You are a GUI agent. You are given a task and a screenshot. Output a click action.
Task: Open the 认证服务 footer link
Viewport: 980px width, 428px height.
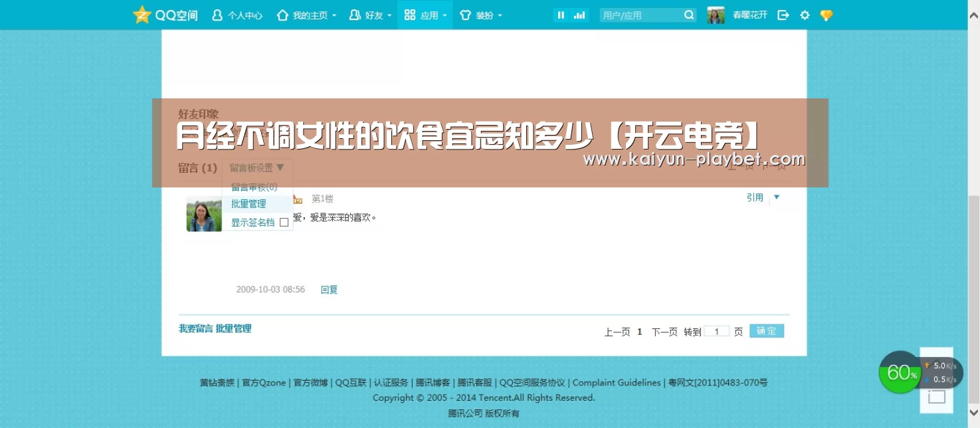point(391,383)
